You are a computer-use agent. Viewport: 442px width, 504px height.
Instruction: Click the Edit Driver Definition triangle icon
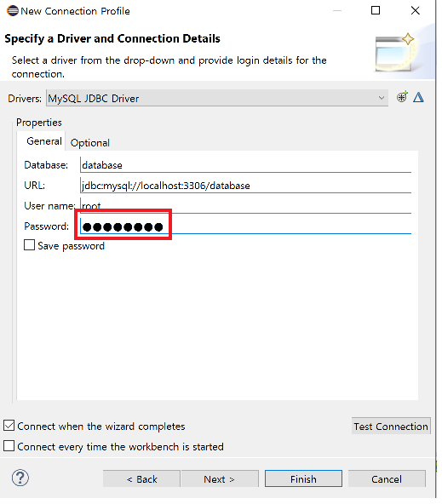[418, 97]
